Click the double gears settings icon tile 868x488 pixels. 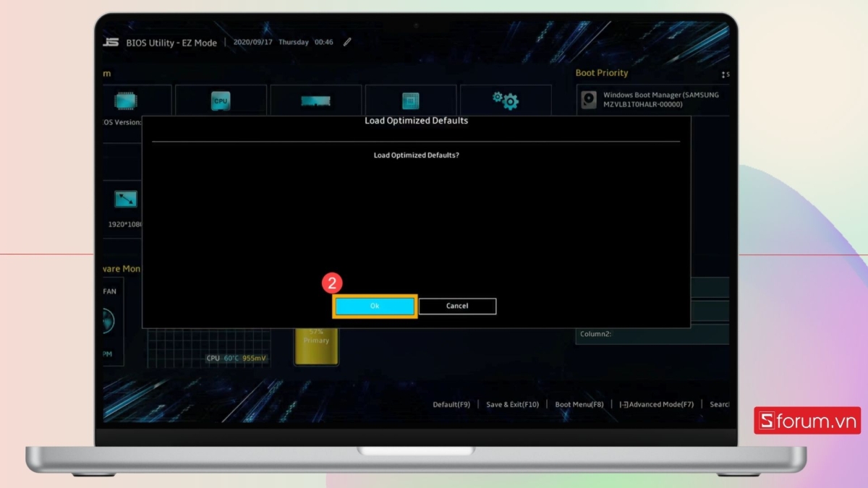506,100
